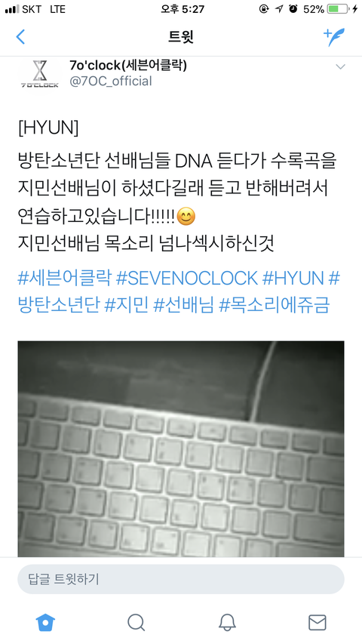Tap the battery status icon
The image size is (362, 644).
[339, 9]
